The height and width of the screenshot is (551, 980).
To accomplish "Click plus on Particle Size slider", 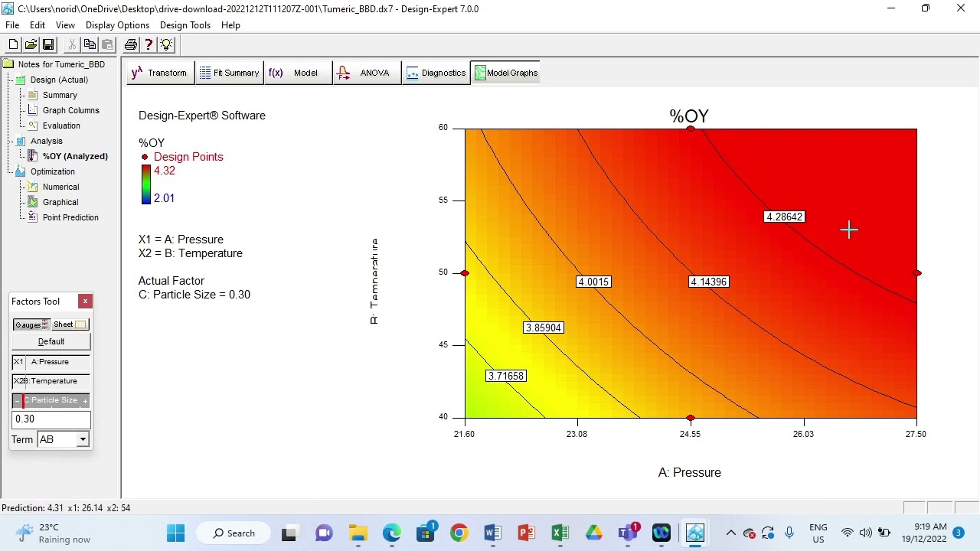I will [x=86, y=400].
